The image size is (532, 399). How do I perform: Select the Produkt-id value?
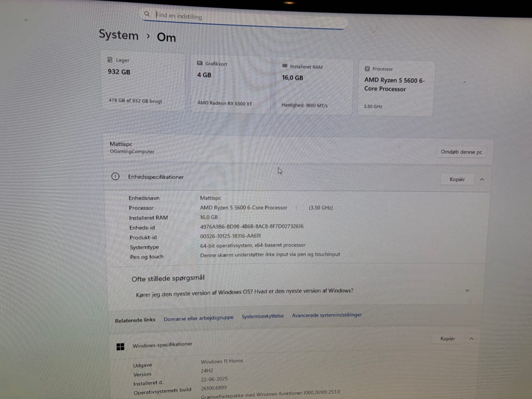pos(231,236)
